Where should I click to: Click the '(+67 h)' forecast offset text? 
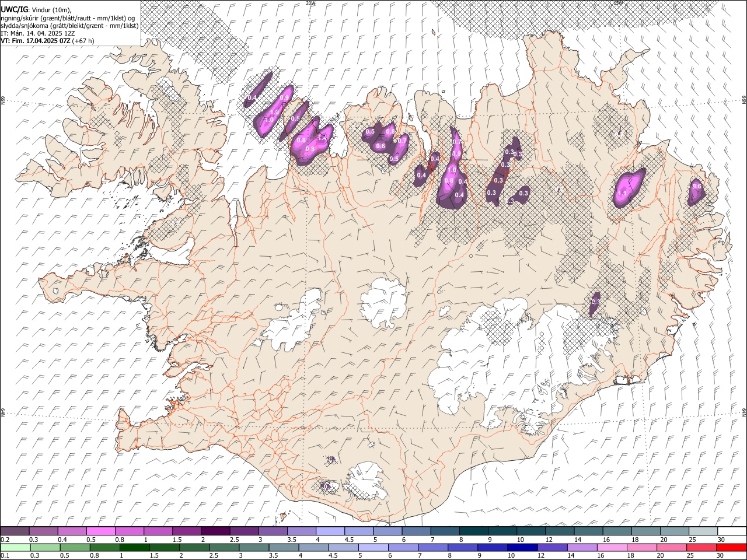pyautogui.click(x=83, y=41)
